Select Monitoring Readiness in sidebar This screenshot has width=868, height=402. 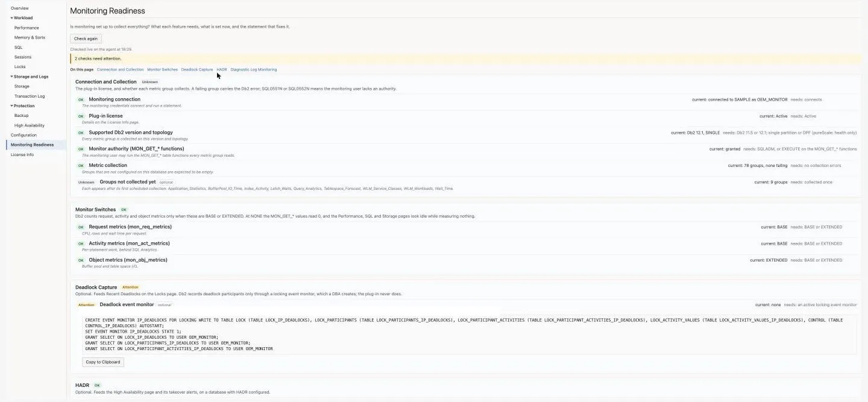32,145
